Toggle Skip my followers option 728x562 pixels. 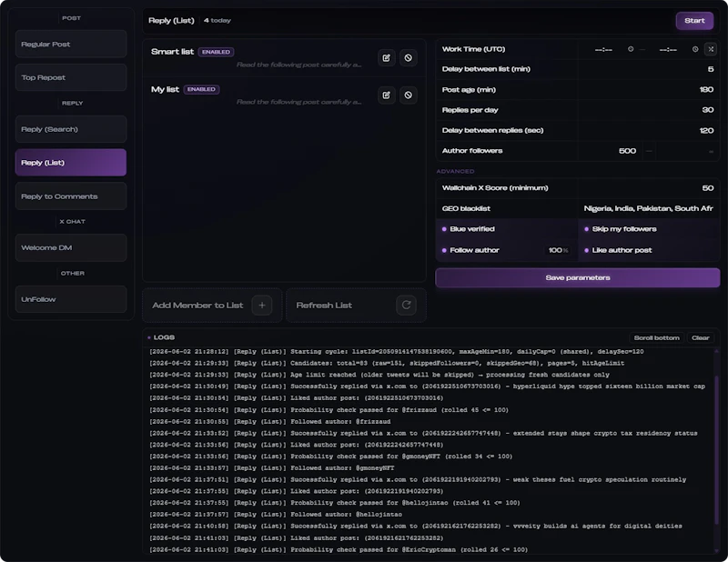tap(649, 229)
